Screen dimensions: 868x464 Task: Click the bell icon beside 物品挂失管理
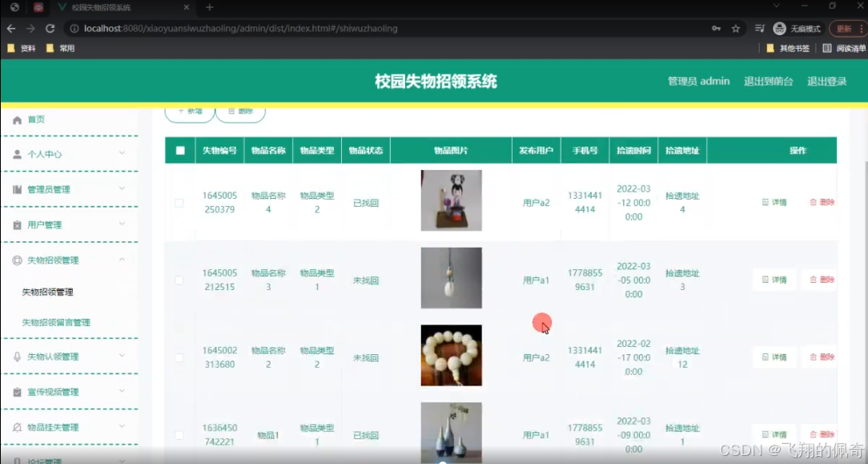coord(17,427)
